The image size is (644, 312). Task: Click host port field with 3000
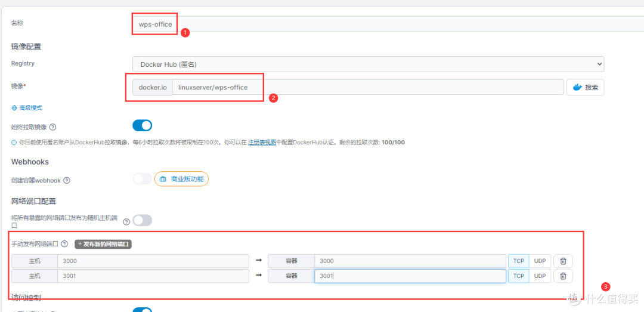153,261
